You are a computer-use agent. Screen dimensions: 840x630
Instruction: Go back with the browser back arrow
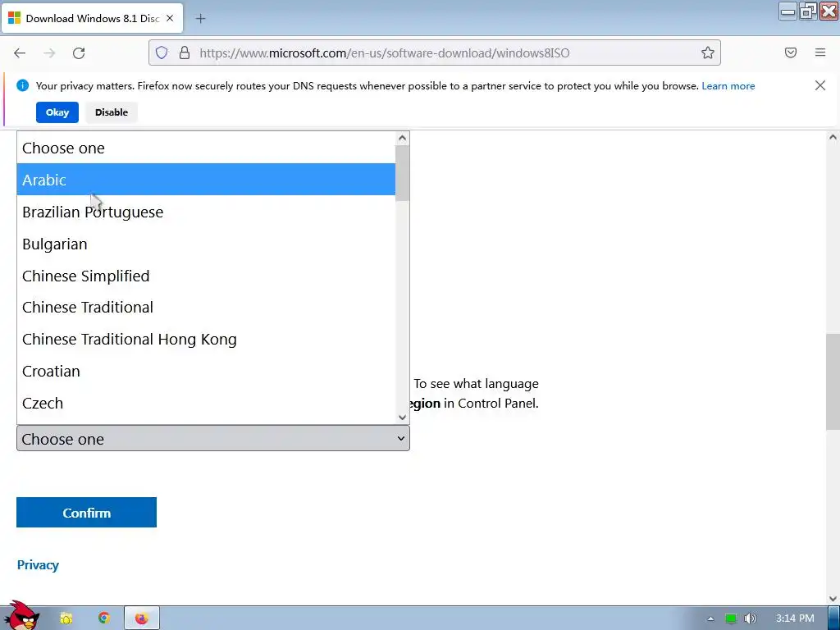[x=20, y=52]
